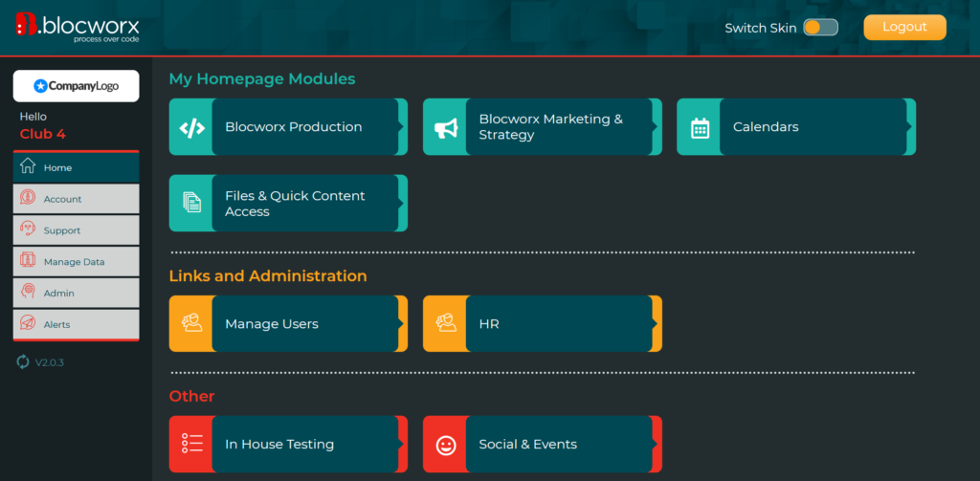Go to Account in sidebar menu

tap(77, 199)
